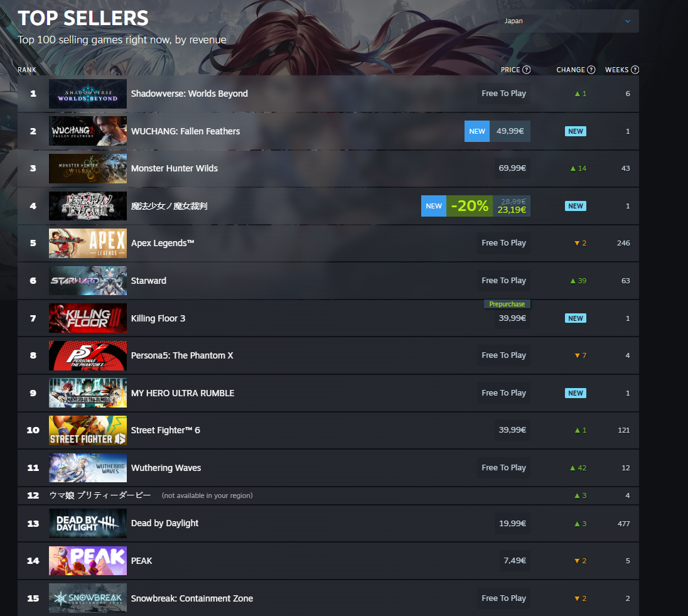Open the Japan region dropdown
The image size is (688, 616).
pos(567,21)
